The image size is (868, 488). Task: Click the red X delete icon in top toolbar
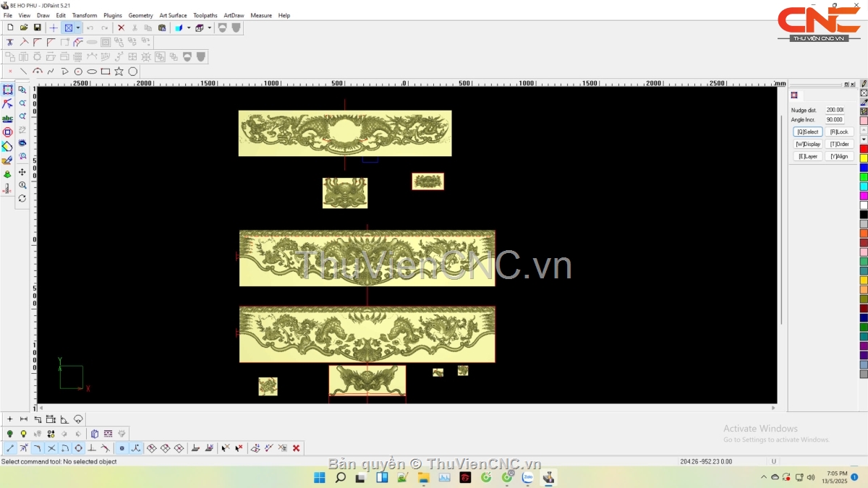pos(121,27)
